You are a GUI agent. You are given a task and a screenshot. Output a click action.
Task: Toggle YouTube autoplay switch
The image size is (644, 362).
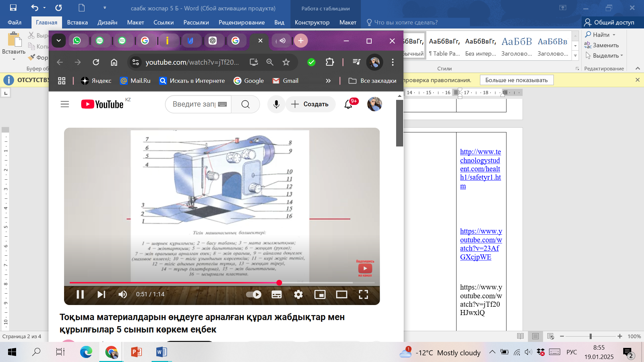click(x=254, y=294)
